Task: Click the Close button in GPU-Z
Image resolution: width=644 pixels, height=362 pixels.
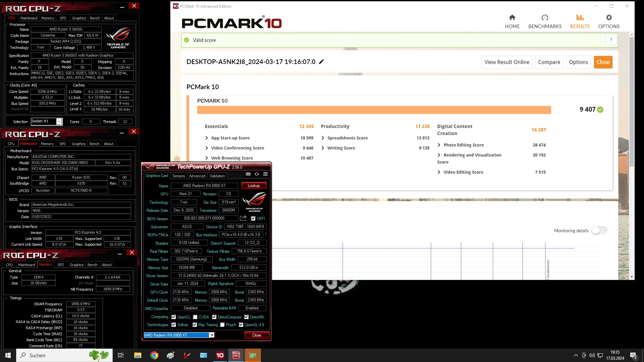Action: pyautogui.click(x=257, y=335)
